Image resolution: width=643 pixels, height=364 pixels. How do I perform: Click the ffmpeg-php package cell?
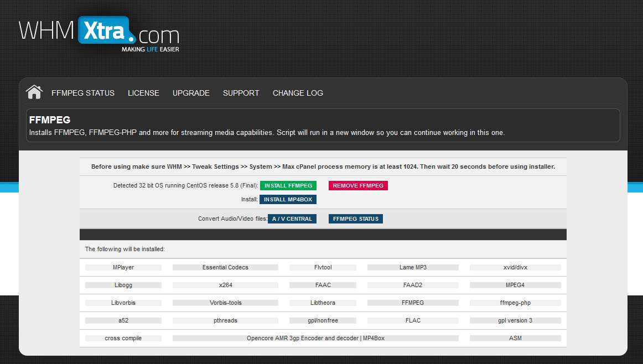coord(515,303)
